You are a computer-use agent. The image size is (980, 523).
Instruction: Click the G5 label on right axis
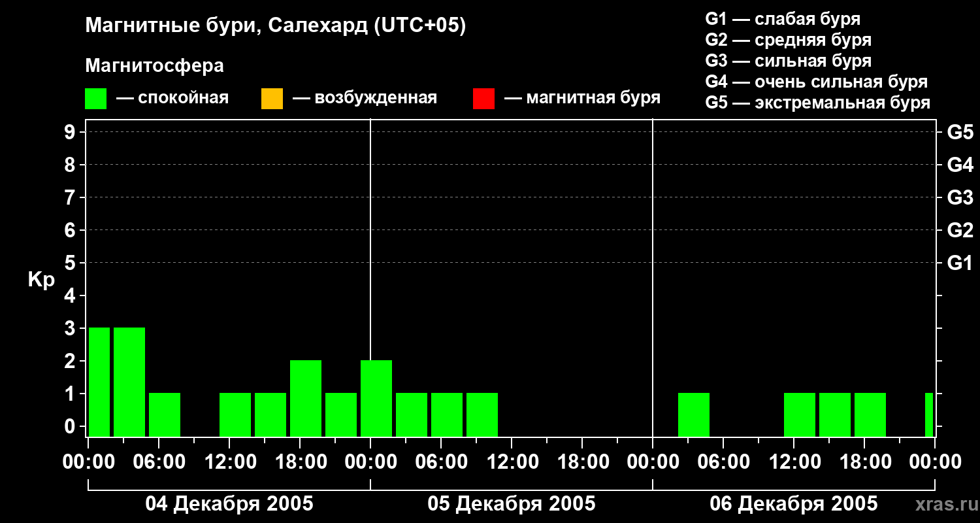(x=960, y=132)
